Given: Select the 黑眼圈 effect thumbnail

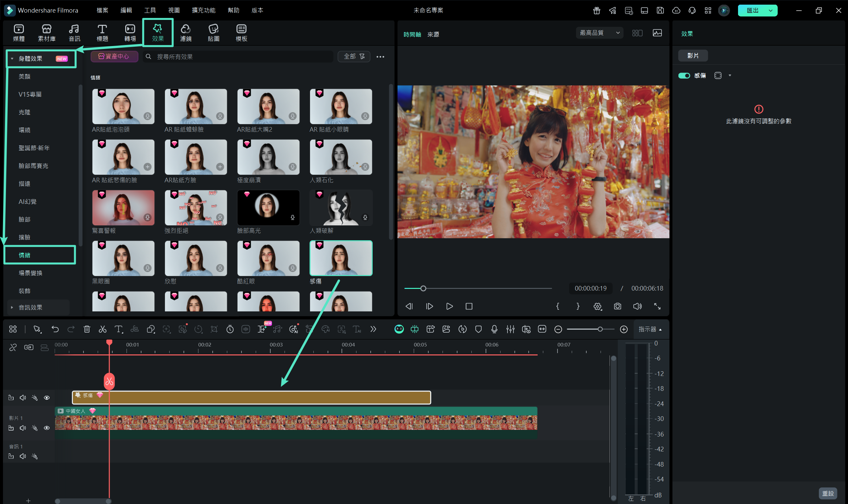Looking at the screenshot, I should [x=123, y=258].
